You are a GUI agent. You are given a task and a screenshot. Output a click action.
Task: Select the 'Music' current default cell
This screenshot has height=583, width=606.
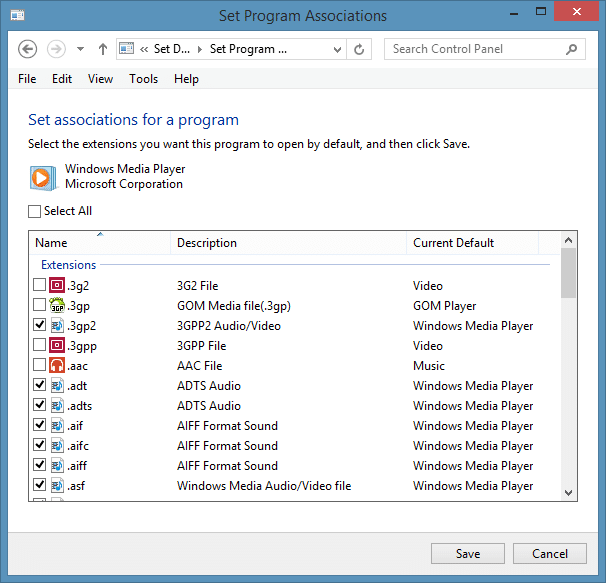(429, 366)
